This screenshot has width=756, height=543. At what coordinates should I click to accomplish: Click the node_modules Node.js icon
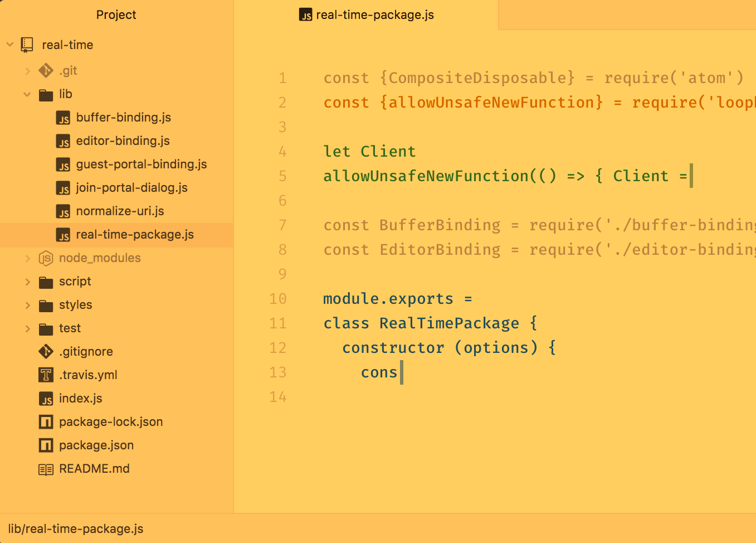46,258
